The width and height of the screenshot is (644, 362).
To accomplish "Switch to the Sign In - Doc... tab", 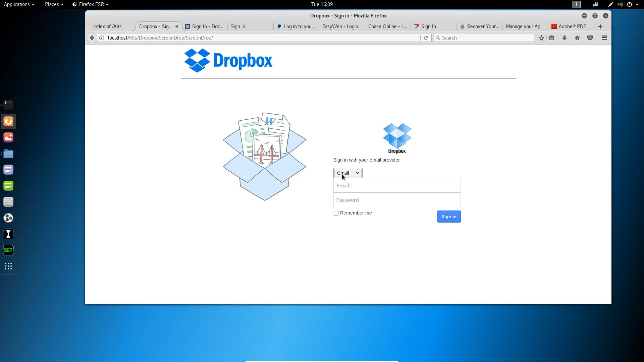I will pyautogui.click(x=204, y=26).
